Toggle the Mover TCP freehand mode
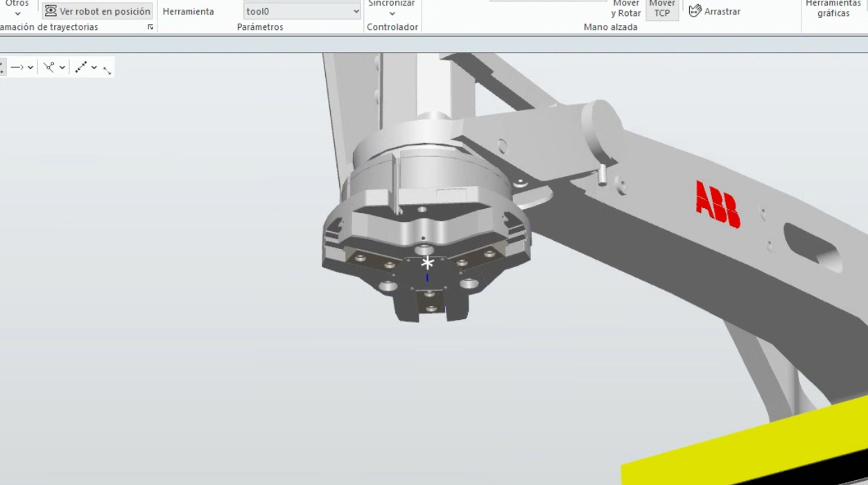The width and height of the screenshot is (868, 485). point(662,8)
